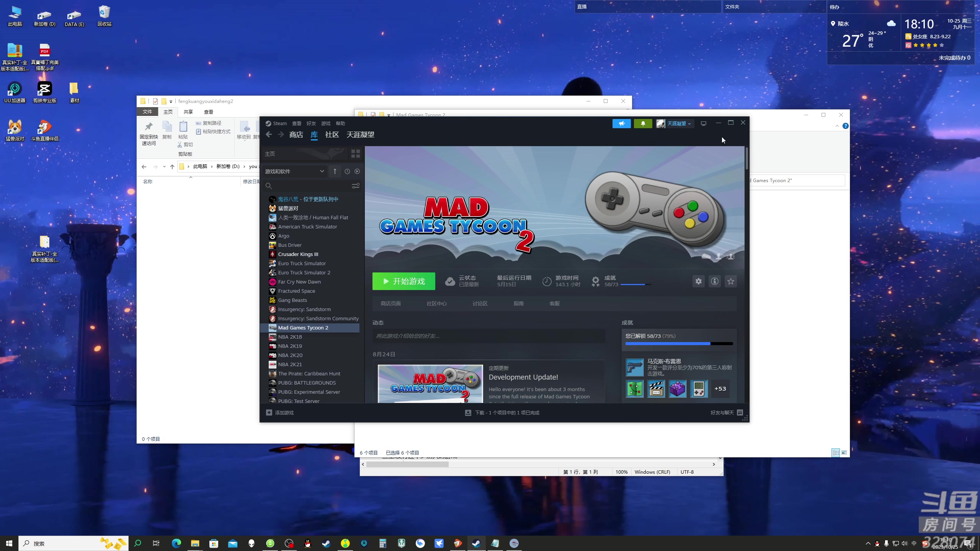Open game settings gear icon
Viewport: 980px width, 551px height.
pos(698,281)
